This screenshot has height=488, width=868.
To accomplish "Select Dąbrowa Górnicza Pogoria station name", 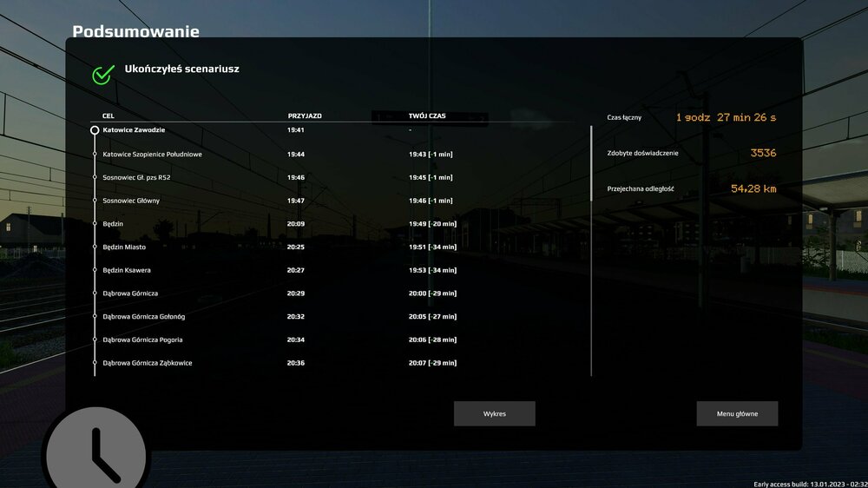I will [x=142, y=340].
